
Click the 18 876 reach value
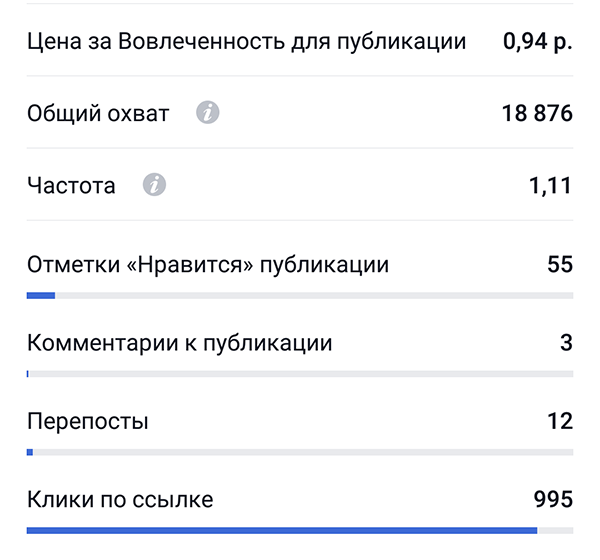537,113
